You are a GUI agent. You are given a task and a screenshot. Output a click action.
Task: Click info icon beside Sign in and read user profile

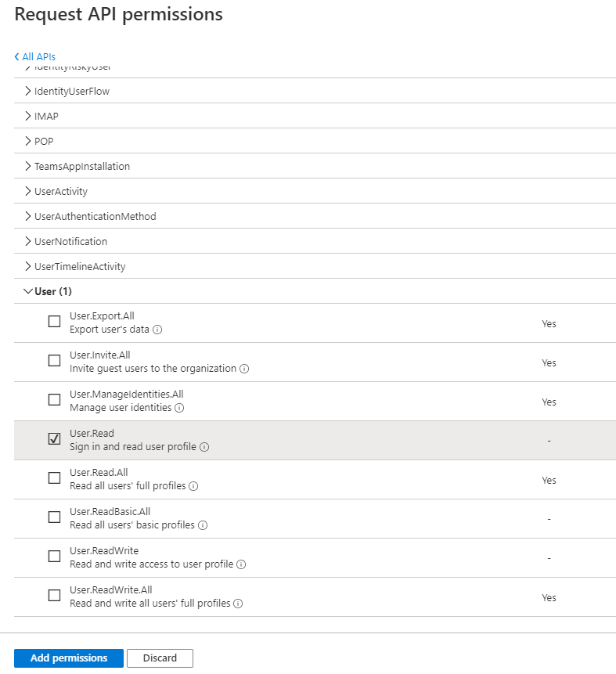coord(204,447)
